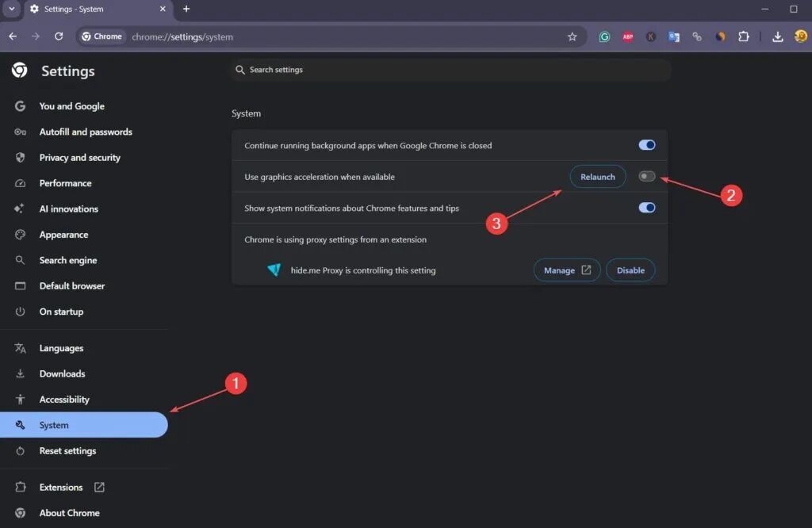Click the dark K extension icon
The image size is (812, 528).
point(651,36)
